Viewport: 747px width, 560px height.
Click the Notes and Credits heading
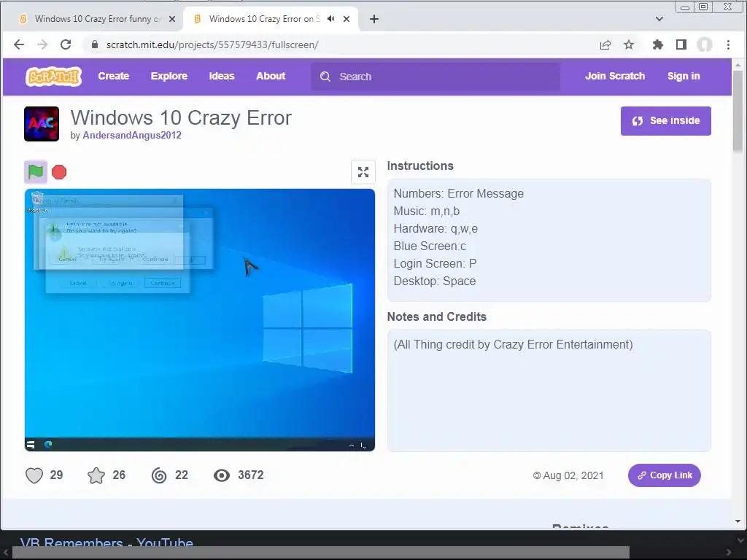[x=436, y=316]
